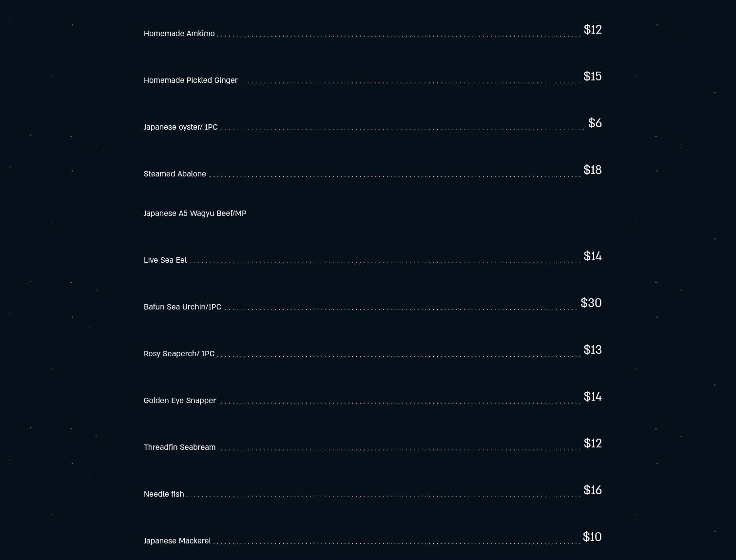Screen dimensions: 736x560
Task: Click the Japanese A5 Wagyu Beef/MP item
Action: pos(195,213)
